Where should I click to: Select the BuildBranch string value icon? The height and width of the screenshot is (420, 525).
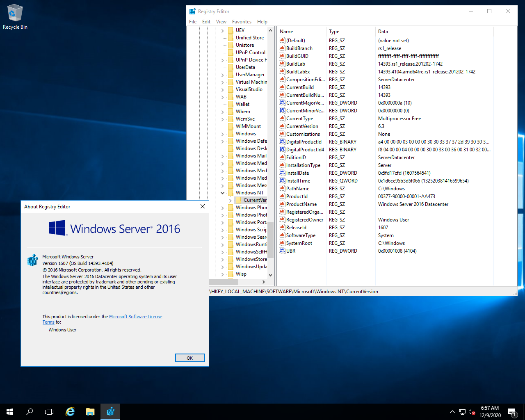click(282, 48)
